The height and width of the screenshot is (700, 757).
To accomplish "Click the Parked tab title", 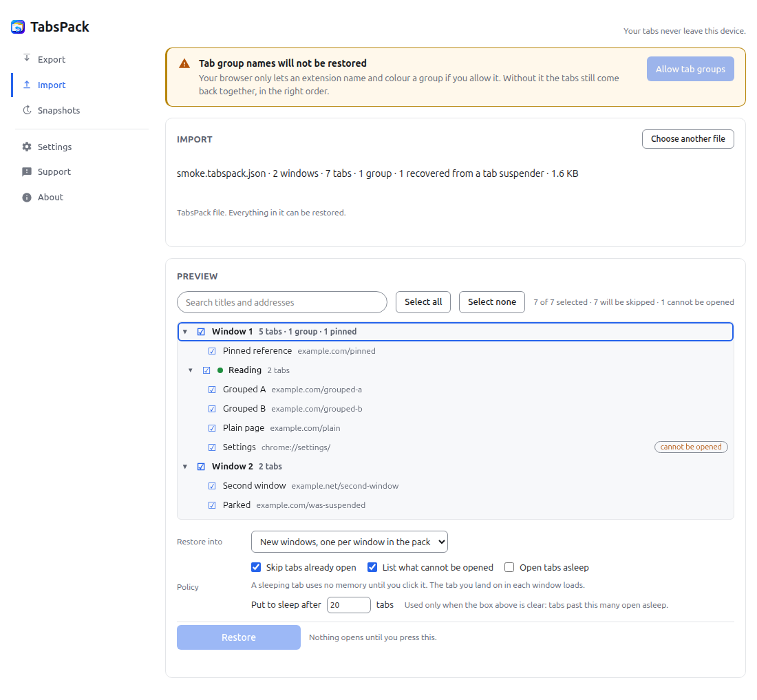I will [237, 505].
